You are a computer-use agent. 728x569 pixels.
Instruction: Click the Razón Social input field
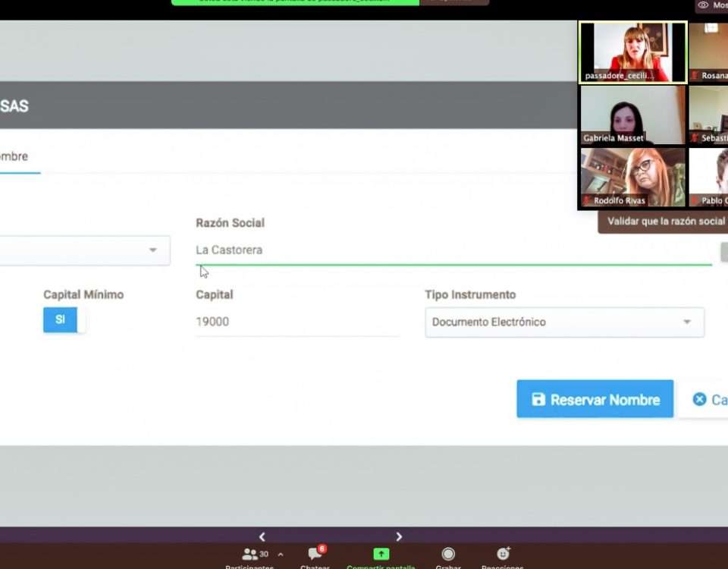click(453, 250)
